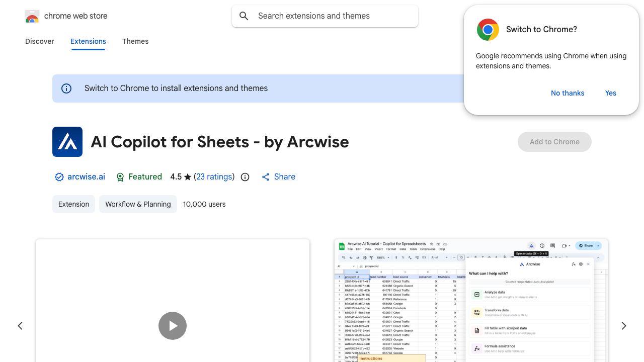Viewport: 644px width, 362px height.
Task: Switch to the Themes tab
Action: click(x=135, y=41)
